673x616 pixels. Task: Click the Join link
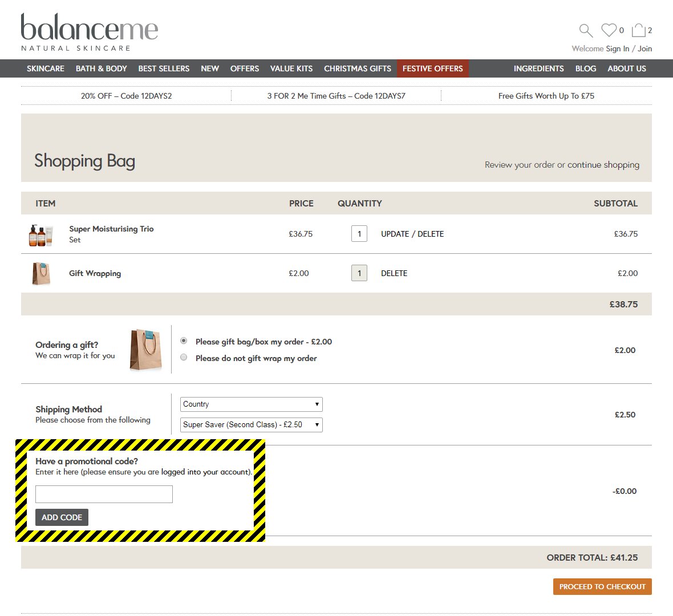click(644, 49)
